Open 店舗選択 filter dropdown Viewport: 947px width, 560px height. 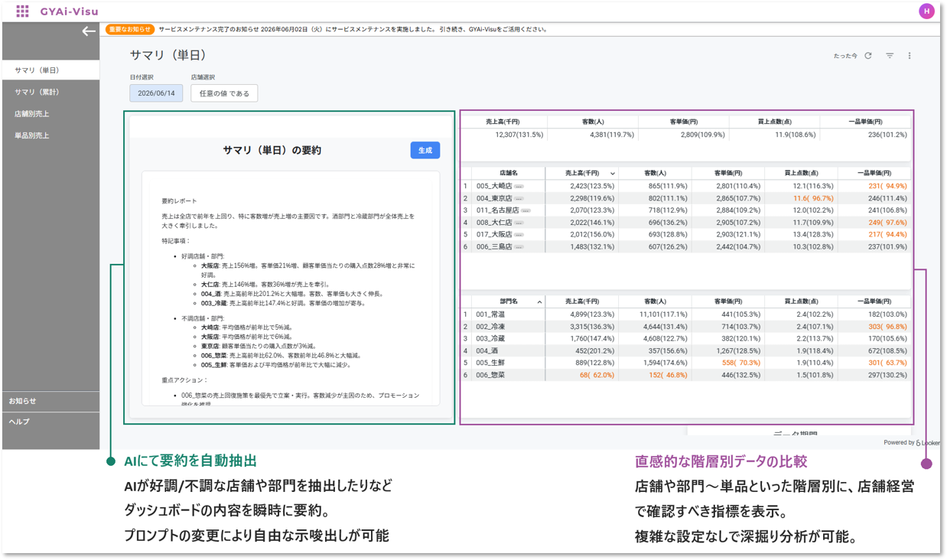[x=224, y=93]
